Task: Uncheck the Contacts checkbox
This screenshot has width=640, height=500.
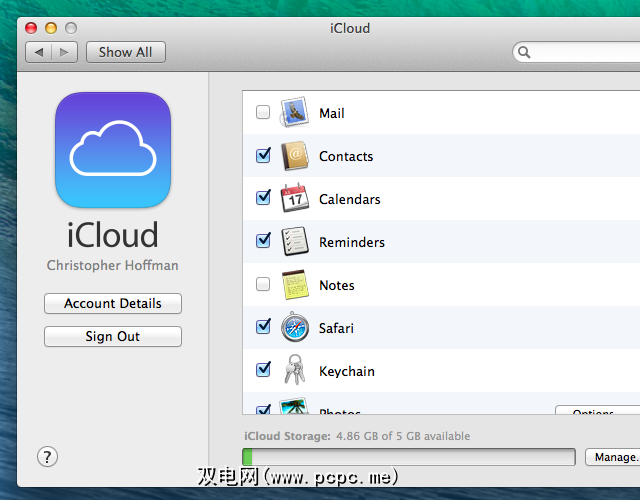Action: [x=263, y=156]
